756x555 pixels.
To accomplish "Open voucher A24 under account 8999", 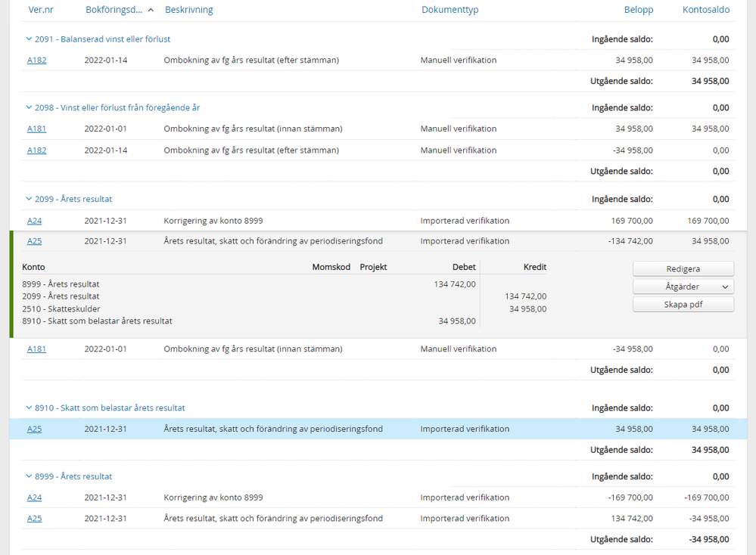I will tap(34, 498).
